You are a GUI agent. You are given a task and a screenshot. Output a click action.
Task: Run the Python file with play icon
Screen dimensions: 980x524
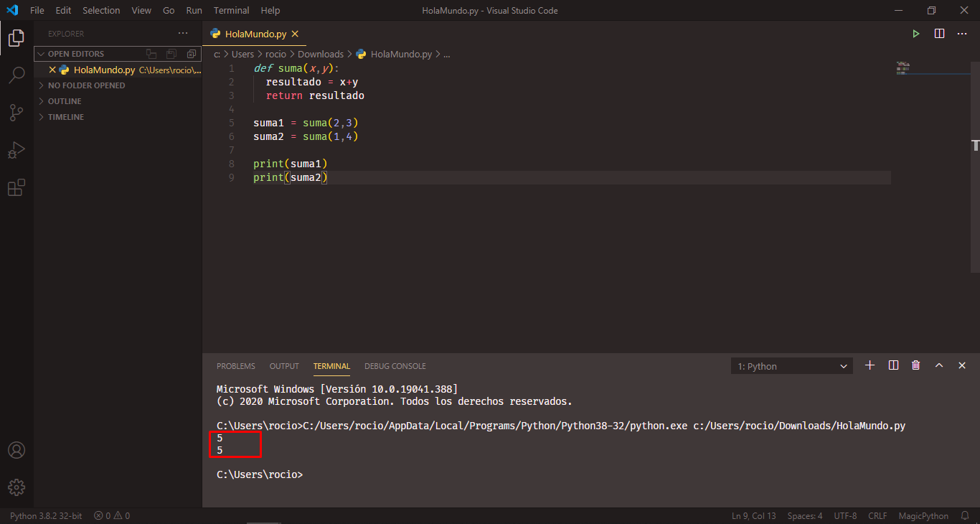coord(915,34)
